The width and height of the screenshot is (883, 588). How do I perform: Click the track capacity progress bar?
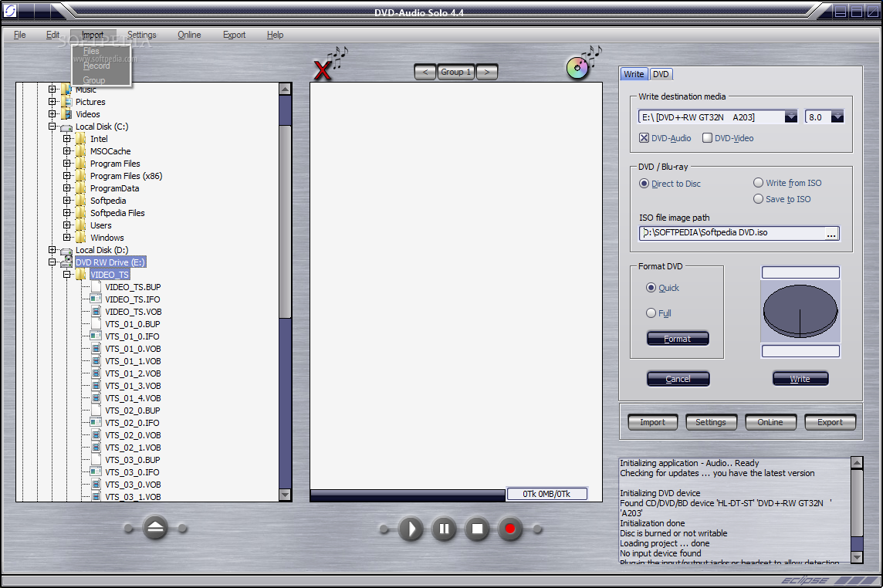tap(408, 495)
